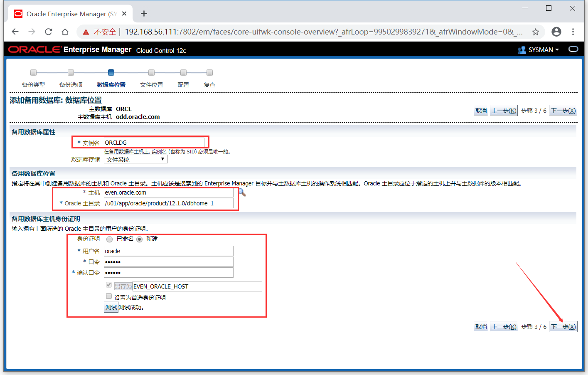Select the 已命名 credential radio button
The height and width of the screenshot is (375, 588).
(110, 239)
